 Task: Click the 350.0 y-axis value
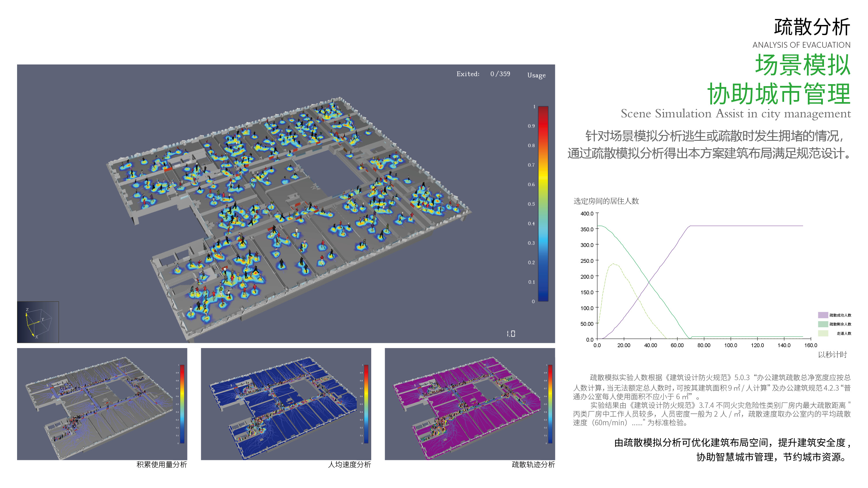tap(587, 229)
